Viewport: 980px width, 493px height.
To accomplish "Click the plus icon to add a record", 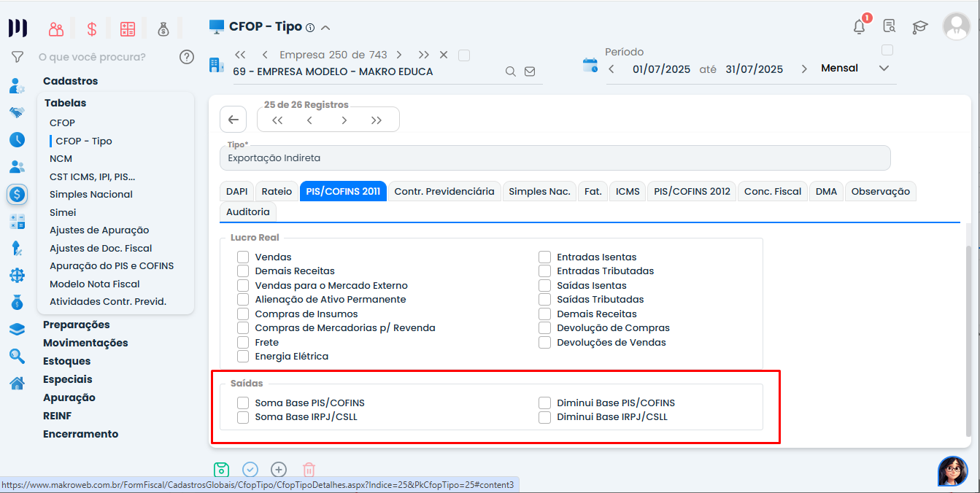I will tap(278, 470).
